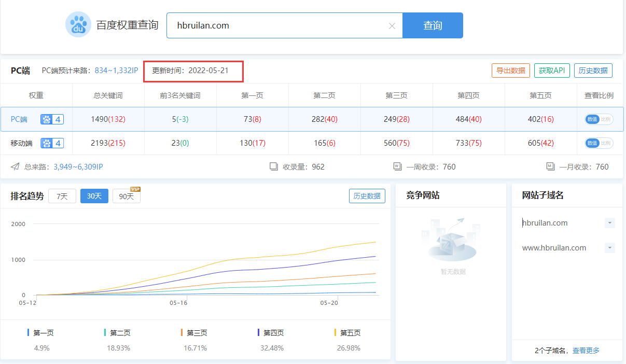Click PC端 总关键词 cell 1490(132)

click(x=108, y=119)
